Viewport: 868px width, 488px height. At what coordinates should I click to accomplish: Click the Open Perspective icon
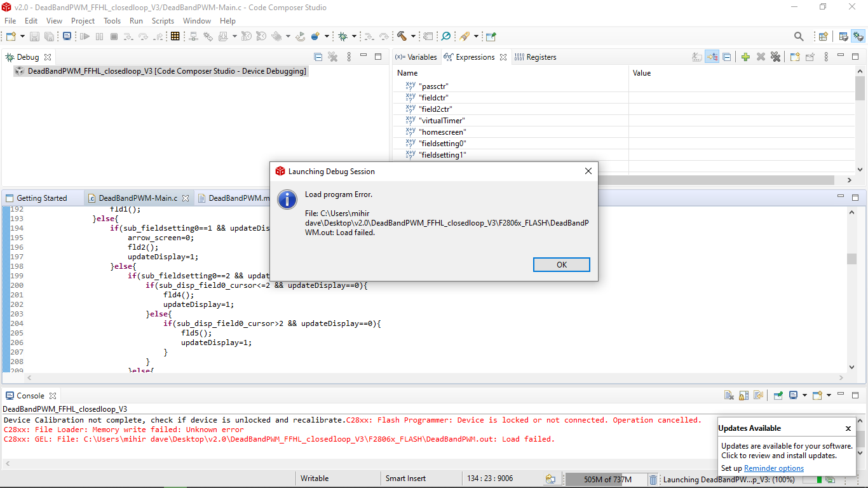(823, 37)
